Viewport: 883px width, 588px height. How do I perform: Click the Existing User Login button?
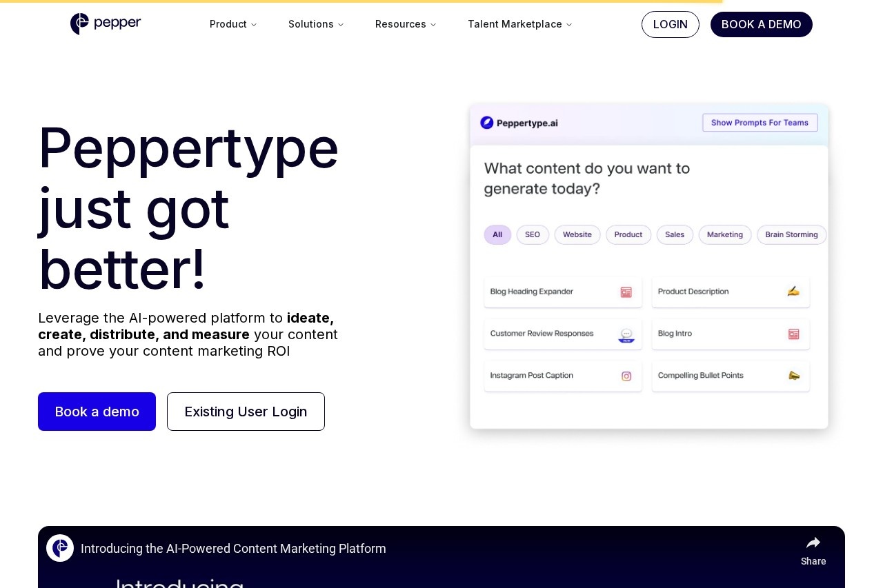click(x=246, y=412)
